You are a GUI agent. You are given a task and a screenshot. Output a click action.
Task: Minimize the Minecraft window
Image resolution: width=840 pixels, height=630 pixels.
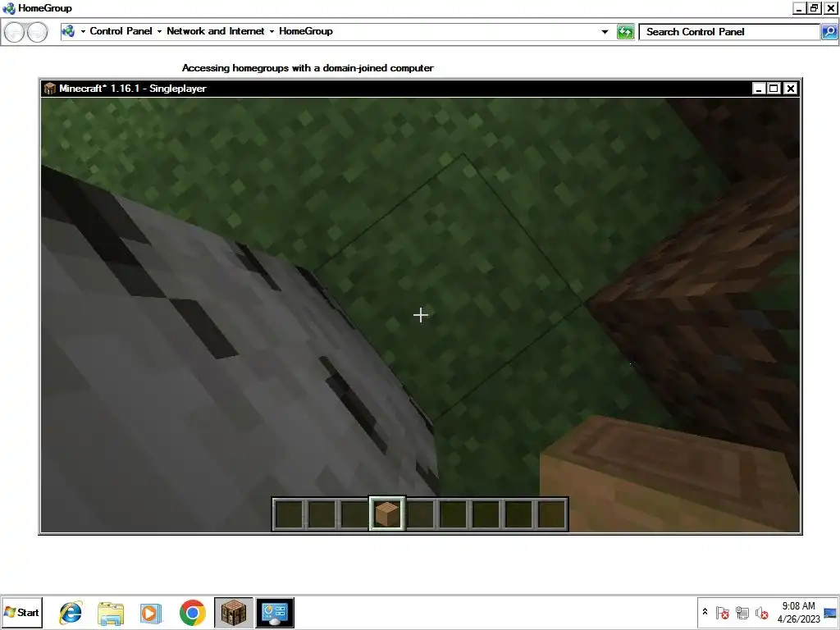759,89
